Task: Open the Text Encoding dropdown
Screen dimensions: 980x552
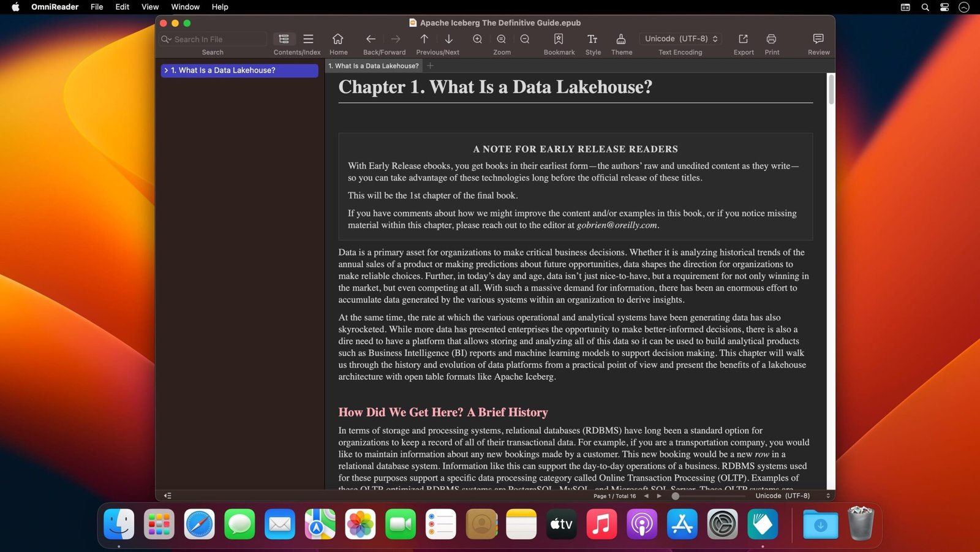Action: (x=680, y=38)
